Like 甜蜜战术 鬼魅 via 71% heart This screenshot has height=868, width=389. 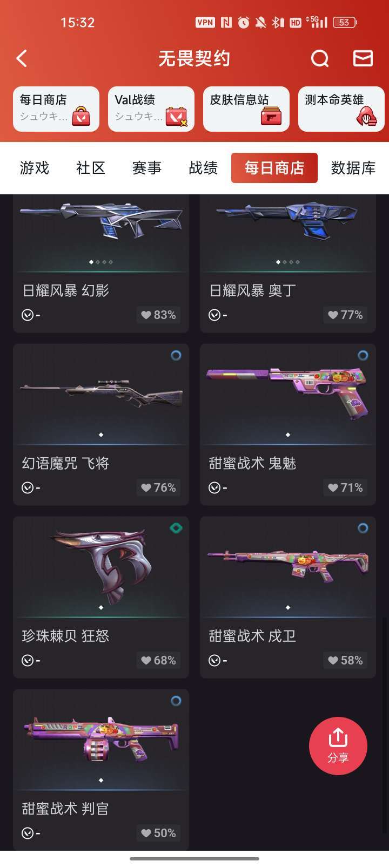click(x=346, y=487)
